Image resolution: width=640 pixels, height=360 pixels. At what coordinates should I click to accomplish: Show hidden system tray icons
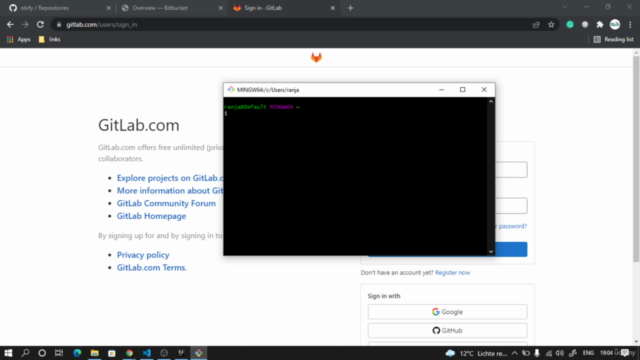515,353
